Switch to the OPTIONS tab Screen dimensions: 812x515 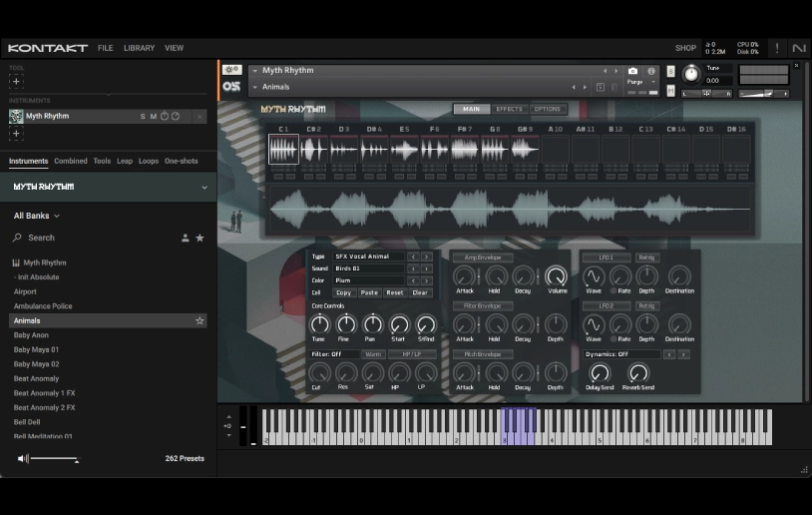548,109
